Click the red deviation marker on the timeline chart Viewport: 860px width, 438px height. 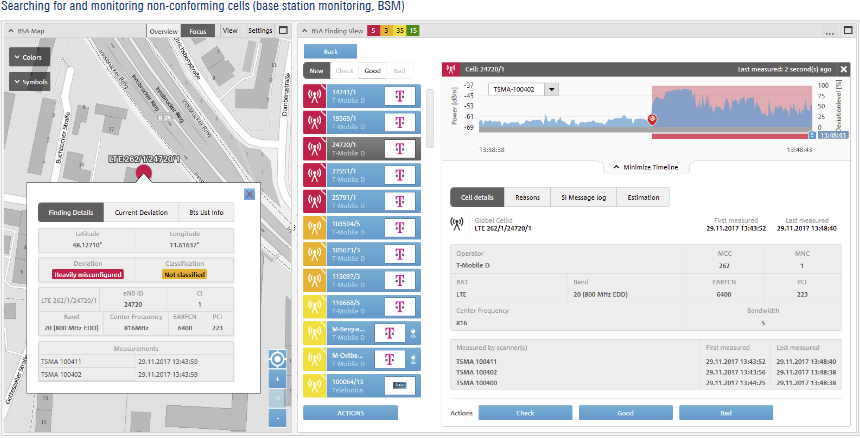pyautogui.click(x=652, y=119)
